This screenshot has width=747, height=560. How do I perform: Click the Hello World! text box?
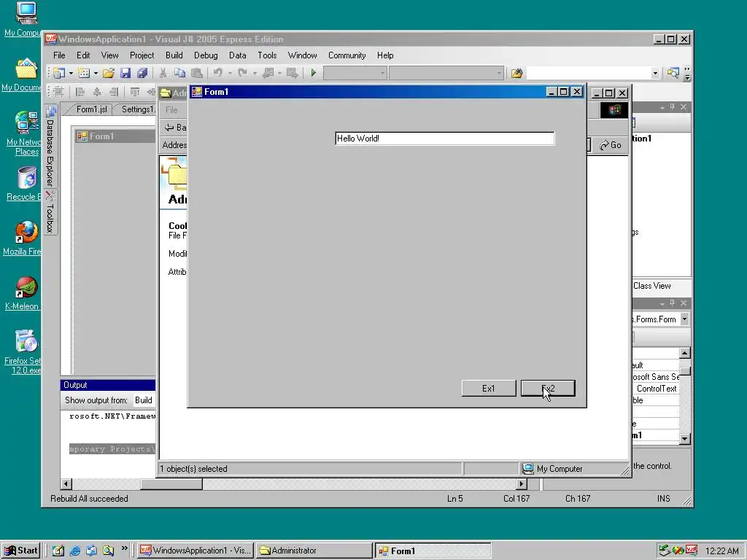click(x=444, y=139)
